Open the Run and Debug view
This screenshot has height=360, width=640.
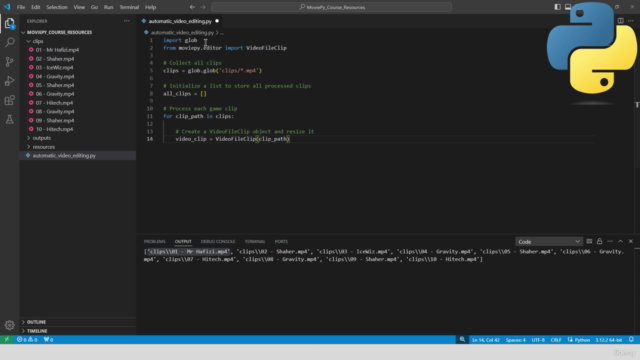9,81
